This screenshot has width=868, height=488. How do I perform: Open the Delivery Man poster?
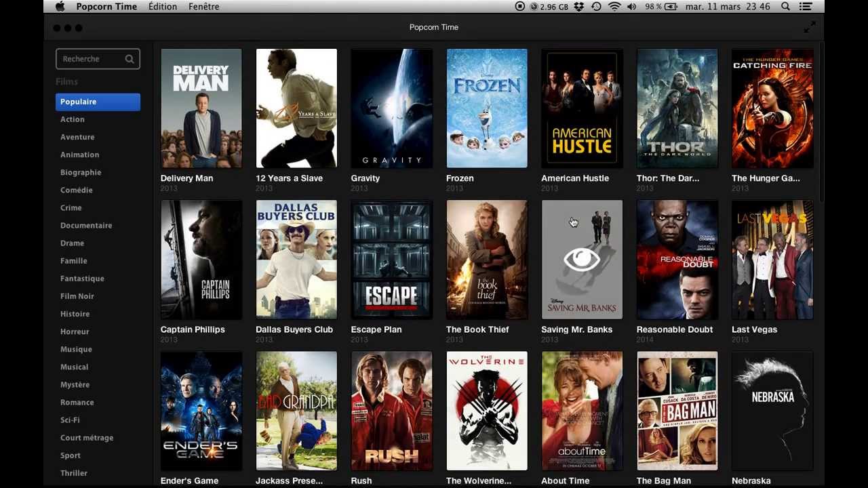tap(201, 108)
